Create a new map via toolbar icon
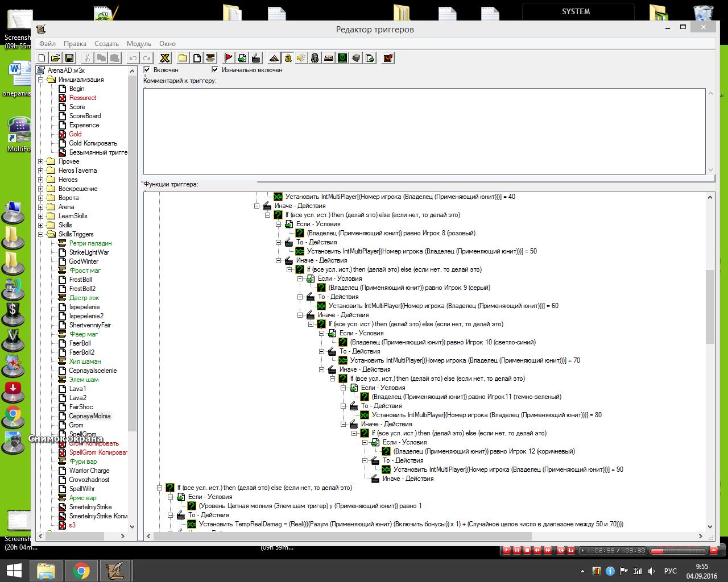Image resolution: width=728 pixels, height=582 pixels. pos(42,58)
